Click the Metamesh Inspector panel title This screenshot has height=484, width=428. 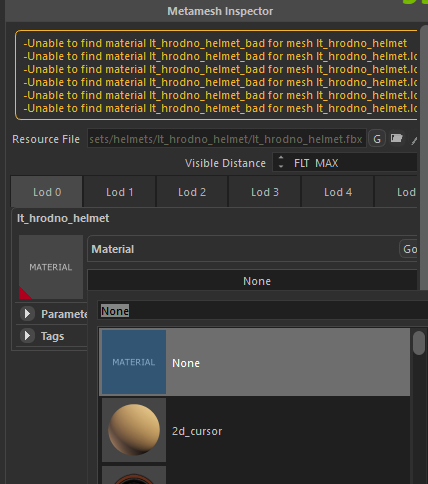[x=220, y=11]
